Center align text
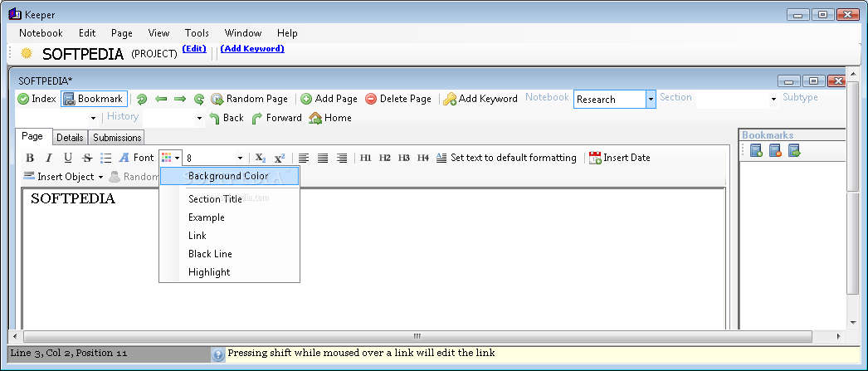The height and width of the screenshot is (371, 868). pyautogui.click(x=323, y=159)
